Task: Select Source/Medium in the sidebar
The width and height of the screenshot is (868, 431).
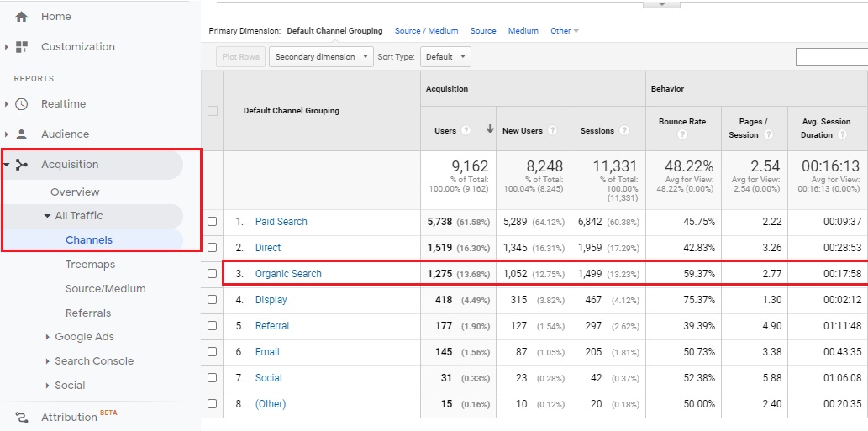Action: click(x=105, y=289)
